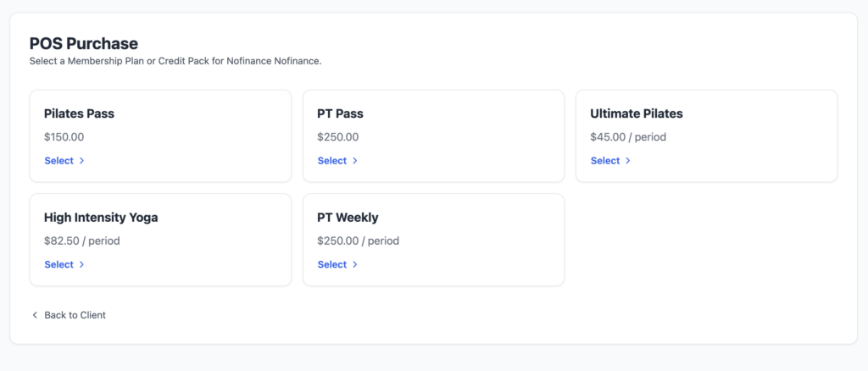Image resolution: width=868 pixels, height=371 pixels.
Task: Click the High Intensity Yoga card heading
Action: tap(101, 218)
